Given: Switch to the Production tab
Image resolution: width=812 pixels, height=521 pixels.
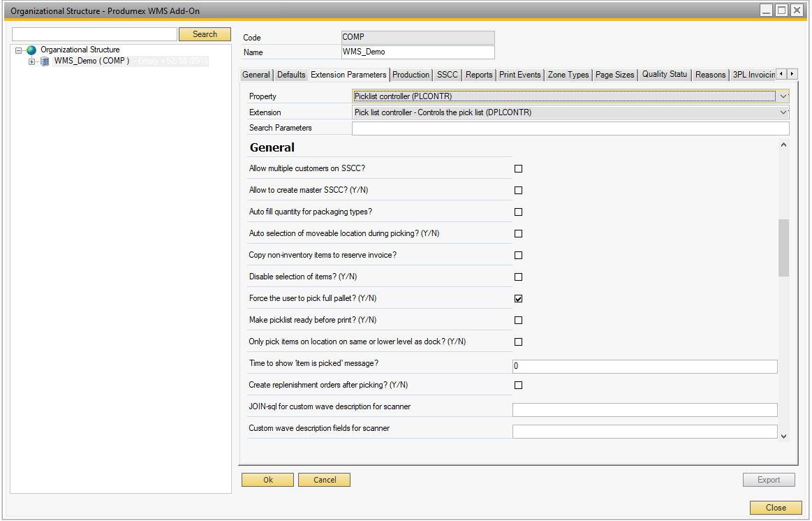Looking at the screenshot, I should pyautogui.click(x=411, y=75).
